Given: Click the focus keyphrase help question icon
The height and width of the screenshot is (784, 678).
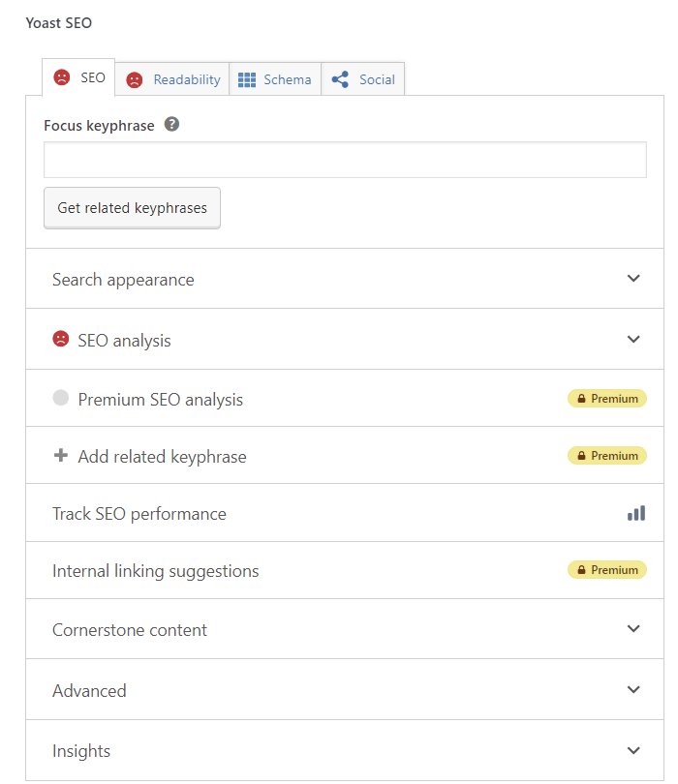Looking at the screenshot, I should click(x=171, y=125).
